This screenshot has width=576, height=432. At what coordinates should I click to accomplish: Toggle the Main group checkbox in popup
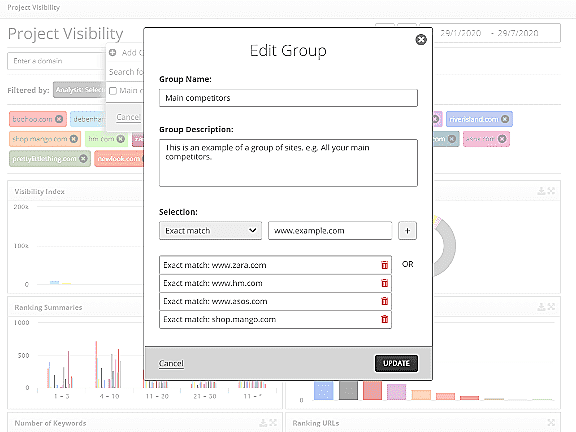(x=113, y=91)
